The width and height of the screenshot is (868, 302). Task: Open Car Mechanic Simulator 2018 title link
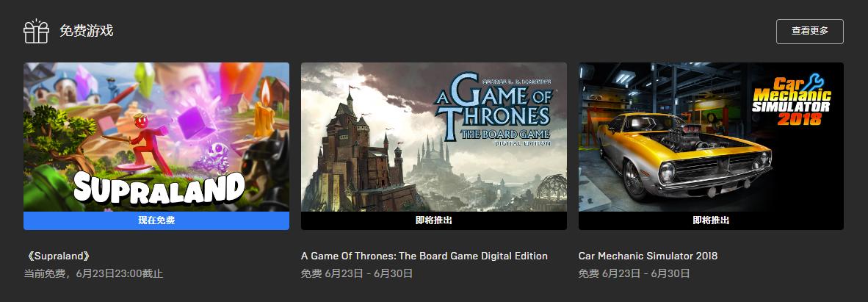(x=648, y=256)
